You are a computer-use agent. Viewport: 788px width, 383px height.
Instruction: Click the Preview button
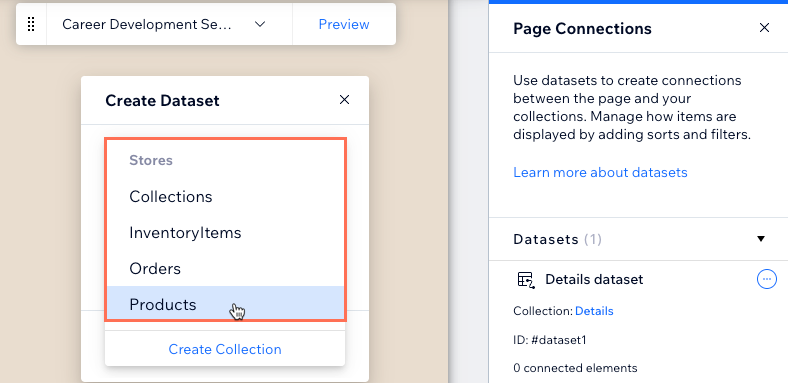[344, 24]
